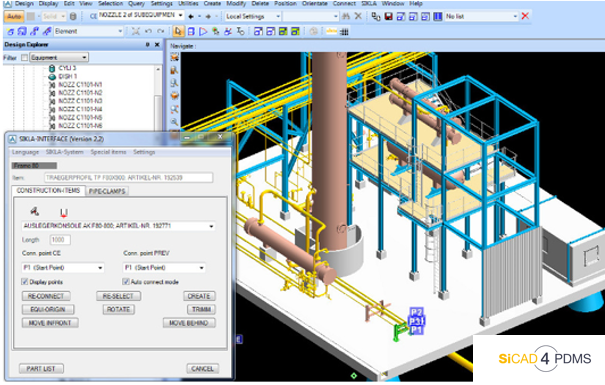The height and width of the screenshot is (385, 605).
Task: Open the Utilities menu
Action: pos(188,3)
